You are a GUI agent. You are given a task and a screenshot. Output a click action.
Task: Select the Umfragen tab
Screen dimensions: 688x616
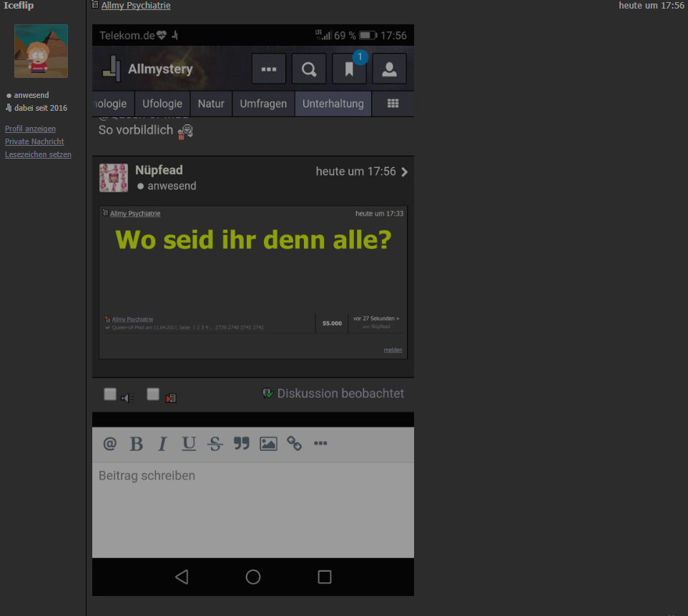(263, 104)
